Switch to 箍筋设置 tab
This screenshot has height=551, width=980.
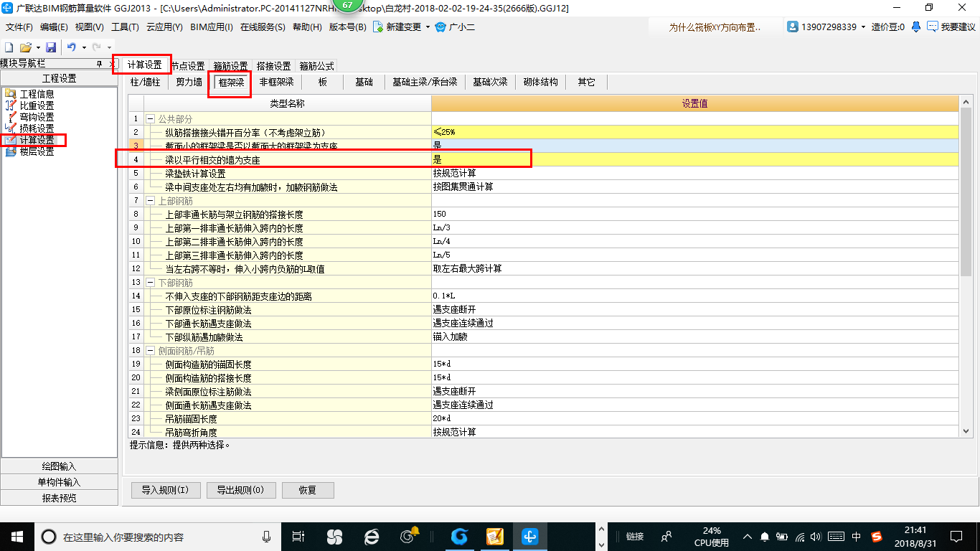pos(231,66)
